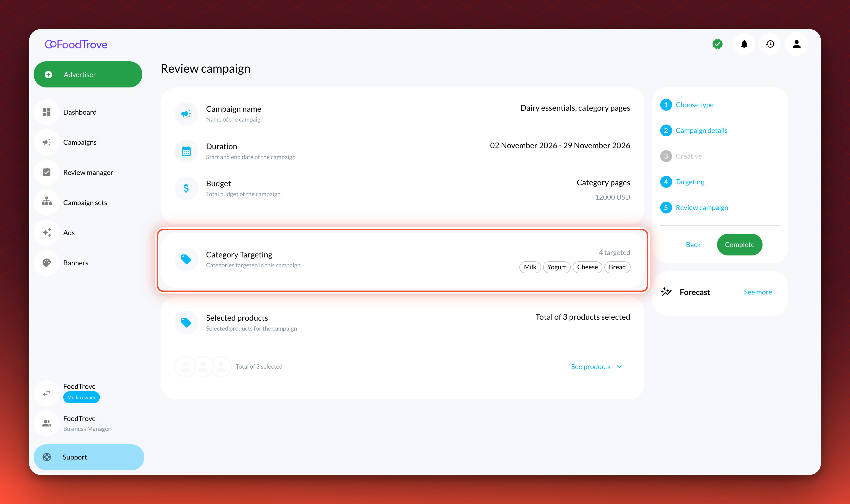Click the Duration calendar icon
850x504 pixels.
click(186, 151)
